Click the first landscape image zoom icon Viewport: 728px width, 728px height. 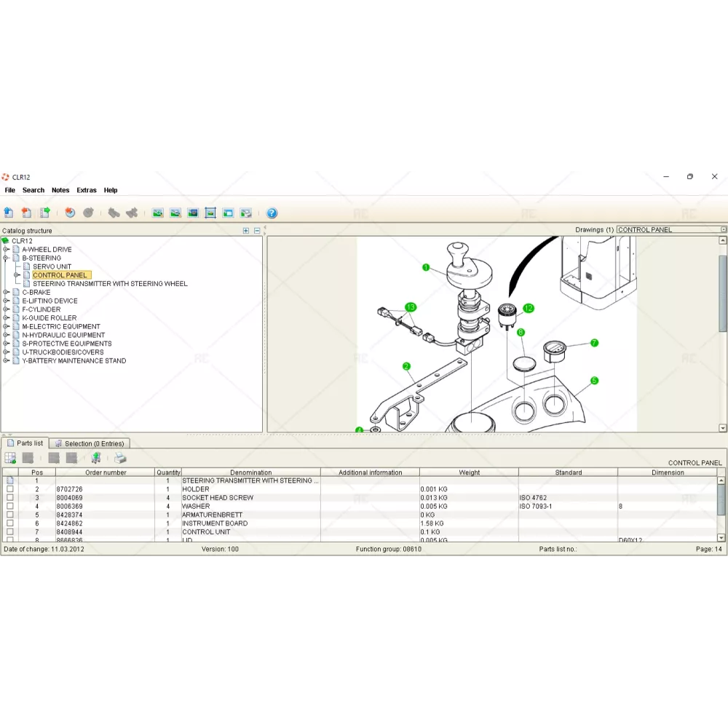[157, 213]
